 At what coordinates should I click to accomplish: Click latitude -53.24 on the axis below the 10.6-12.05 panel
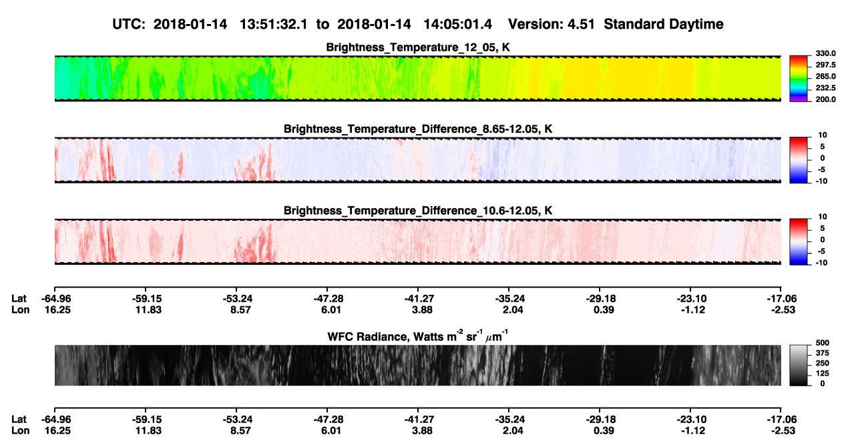coord(239,298)
